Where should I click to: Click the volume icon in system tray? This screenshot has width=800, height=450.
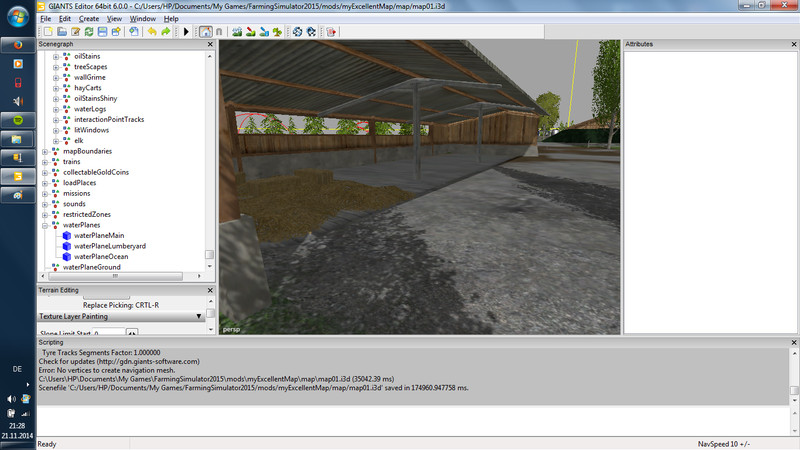(11, 399)
